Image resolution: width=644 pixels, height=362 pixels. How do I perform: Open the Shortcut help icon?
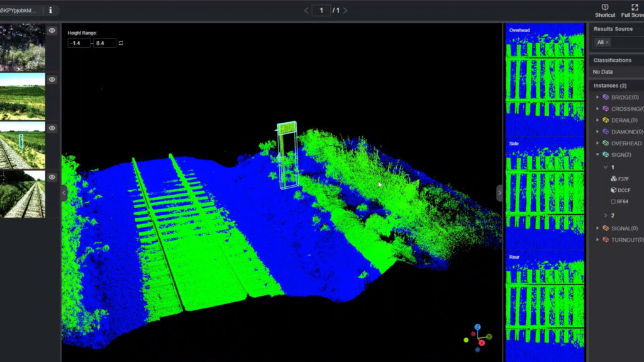(x=605, y=8)
